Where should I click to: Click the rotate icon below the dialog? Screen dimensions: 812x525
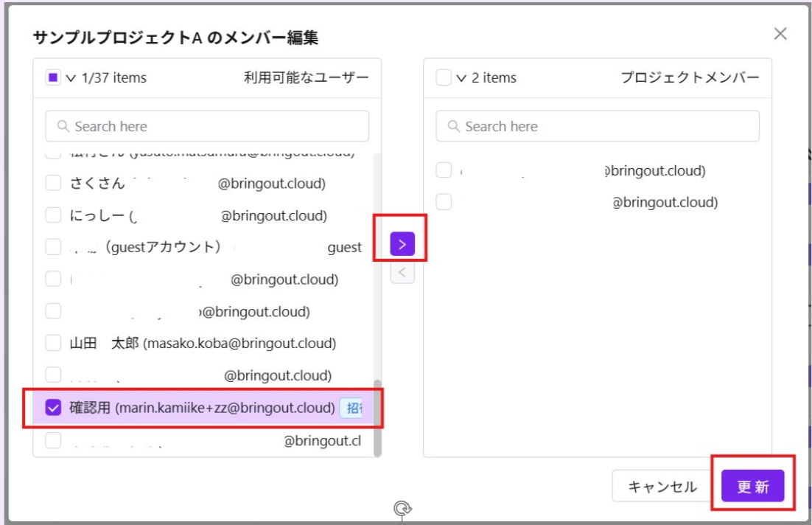tap(402, 509)
